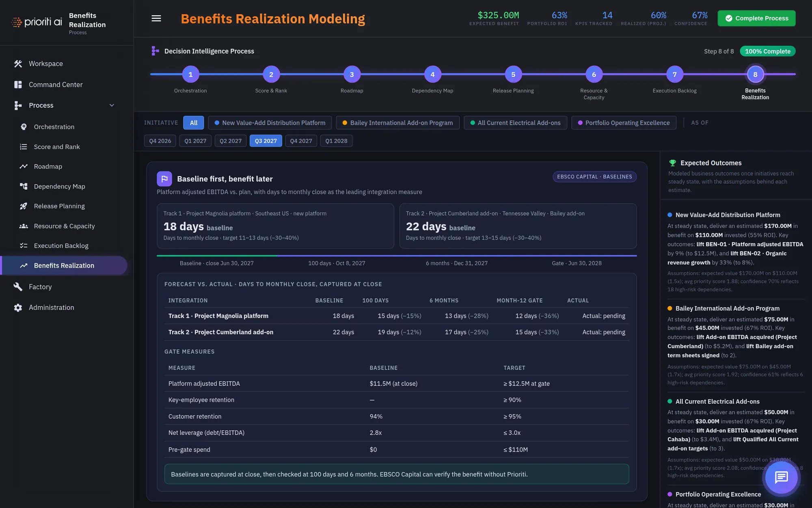
Task: Select the All initiative filter
Action: (194, 123)
